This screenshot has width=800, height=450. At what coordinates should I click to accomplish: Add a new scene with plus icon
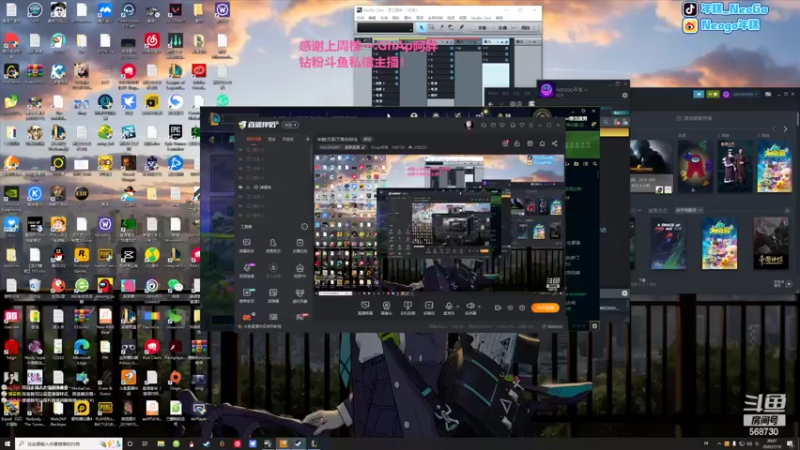tap(307, 139)
